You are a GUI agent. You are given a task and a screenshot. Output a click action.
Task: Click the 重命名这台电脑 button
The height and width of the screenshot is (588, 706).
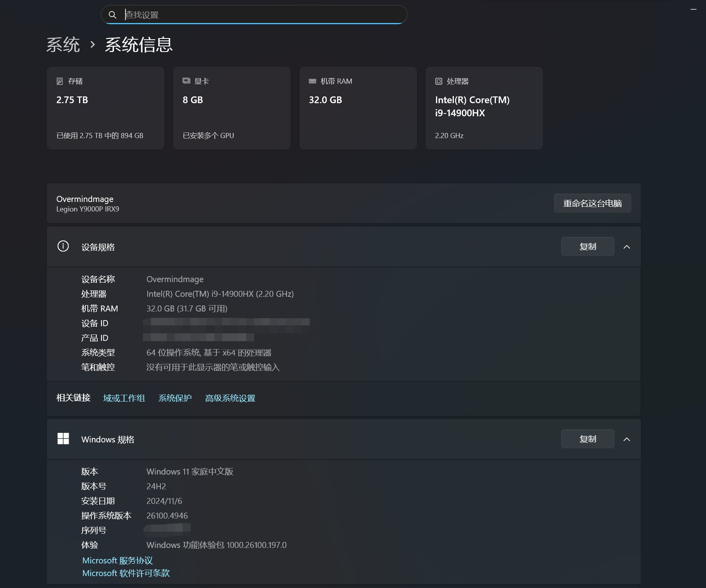pyautogui.click(x=592, y=203)
